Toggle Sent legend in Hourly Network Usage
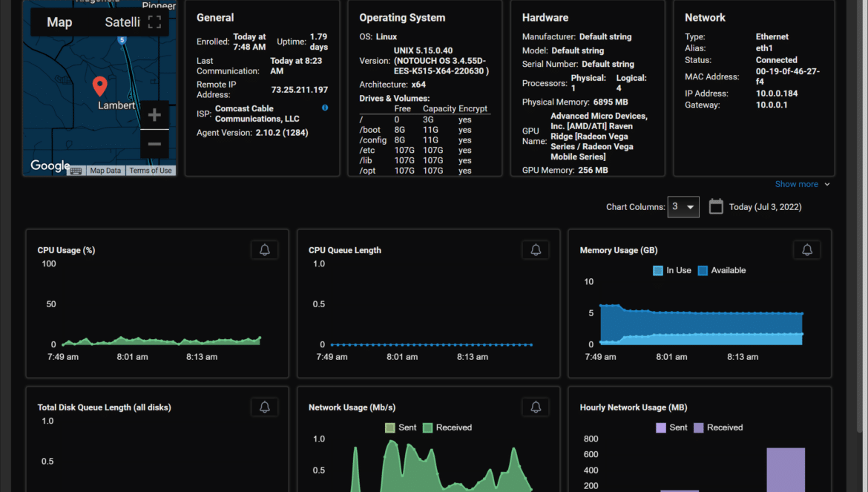The width and height of the screenshot is (868, 492). [x=671, y=427]
